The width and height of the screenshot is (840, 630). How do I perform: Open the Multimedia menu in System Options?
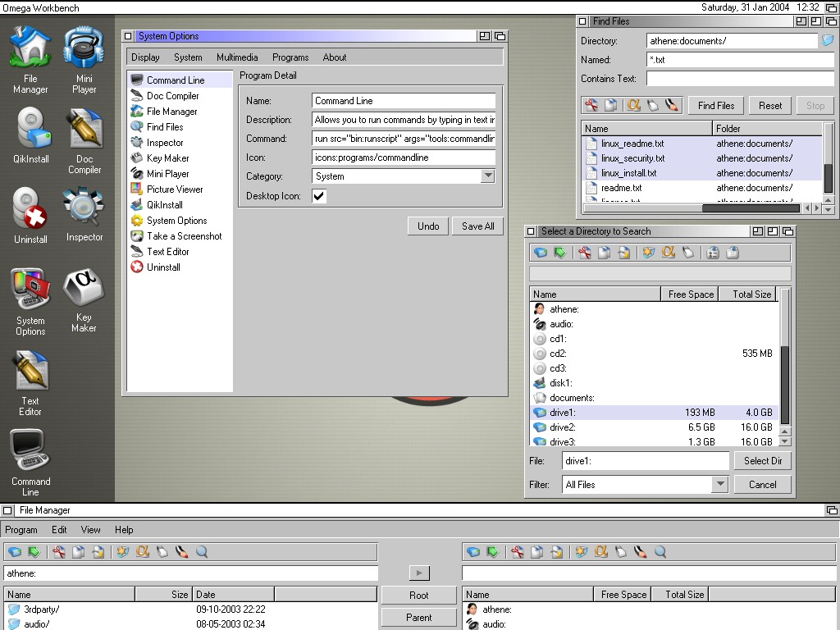click(x=237, y=57)
